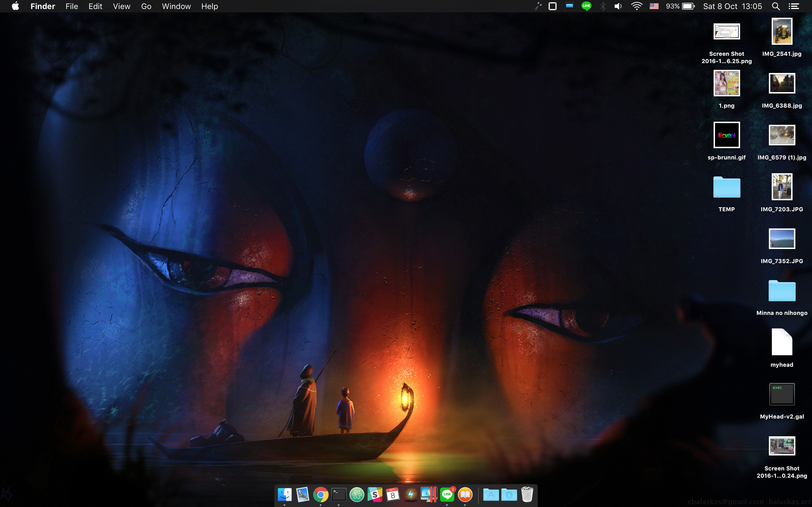Open the Downloads stack in Dock
This screenshot has width=812, height=507.
point(509,495)
